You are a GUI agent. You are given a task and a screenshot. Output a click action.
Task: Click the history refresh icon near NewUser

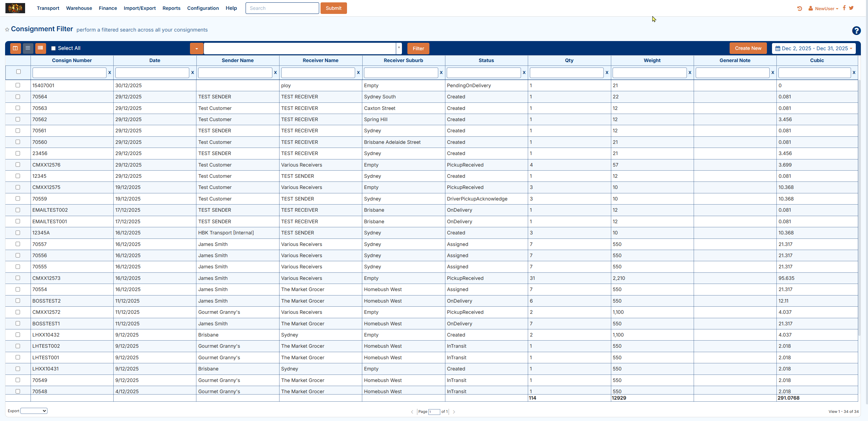tap(799, 8)
